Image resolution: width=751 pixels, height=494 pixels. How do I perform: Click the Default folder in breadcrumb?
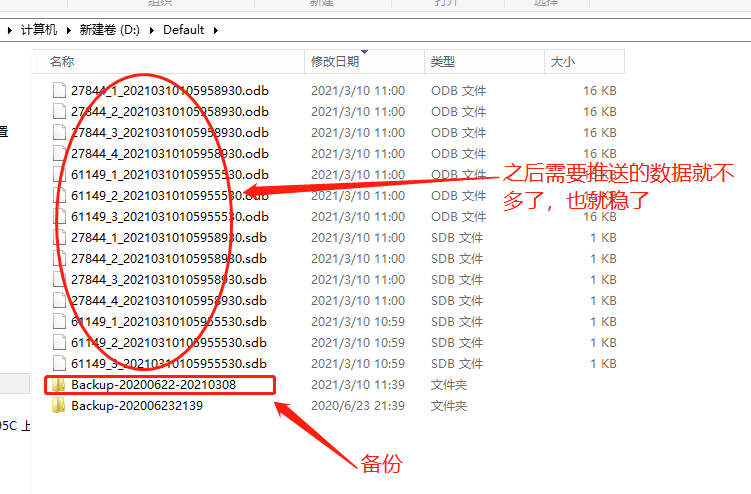[184, 30]
